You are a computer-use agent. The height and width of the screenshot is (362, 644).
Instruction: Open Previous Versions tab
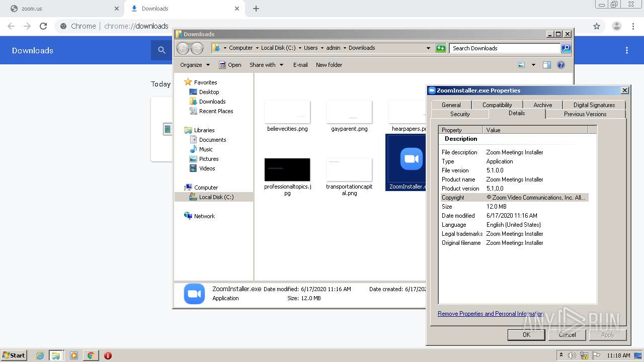point(585,114)
